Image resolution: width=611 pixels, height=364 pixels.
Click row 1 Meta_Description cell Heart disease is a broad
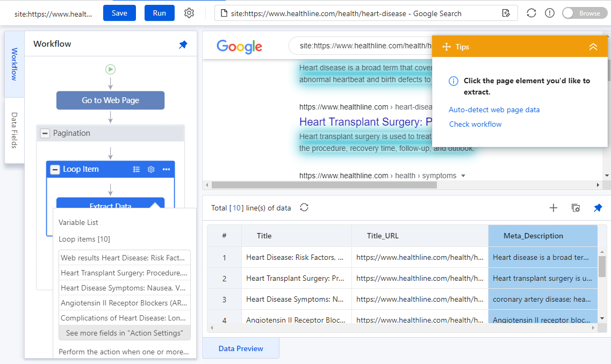pyautogui.click(x=543, y=257)
